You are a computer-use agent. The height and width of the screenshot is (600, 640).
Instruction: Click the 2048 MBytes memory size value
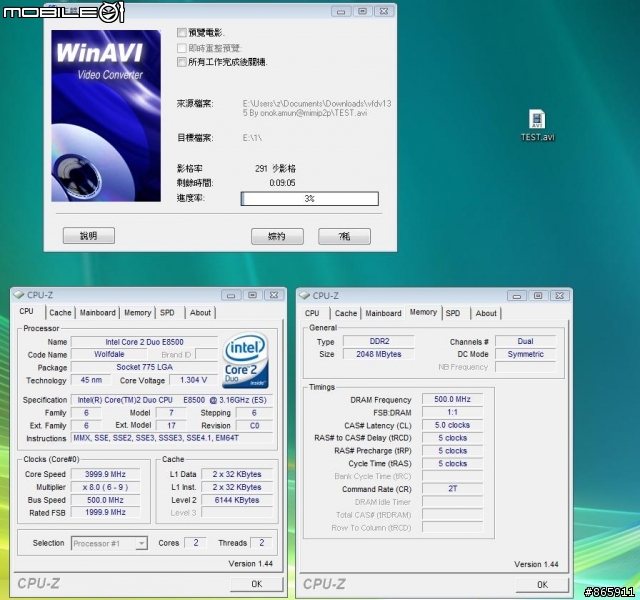(x=379, y=354)
